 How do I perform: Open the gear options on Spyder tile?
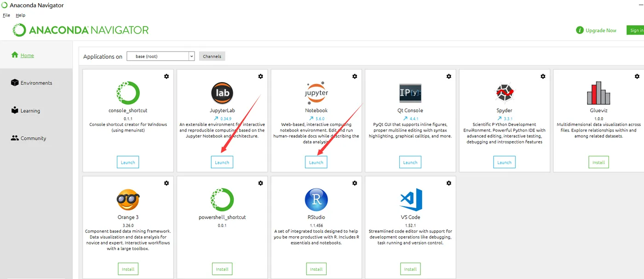[x=543, y=76]
